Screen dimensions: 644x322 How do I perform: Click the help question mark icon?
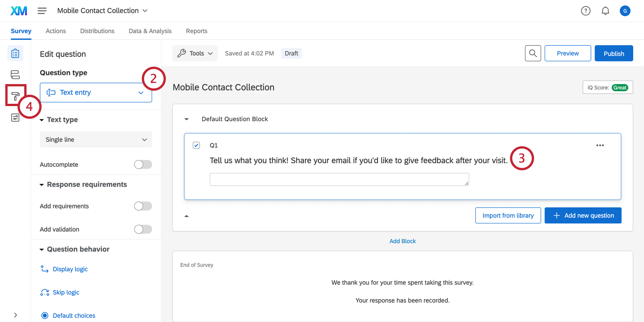(x=586, y=11)
